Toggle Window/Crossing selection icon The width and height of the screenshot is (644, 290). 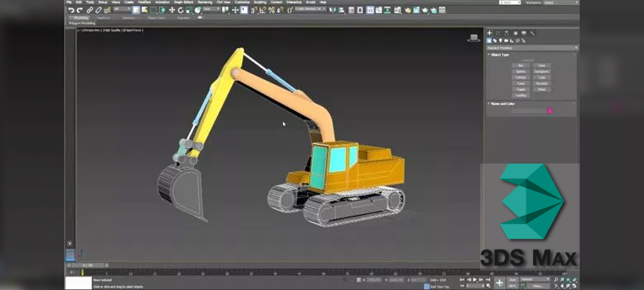[163, 10]
